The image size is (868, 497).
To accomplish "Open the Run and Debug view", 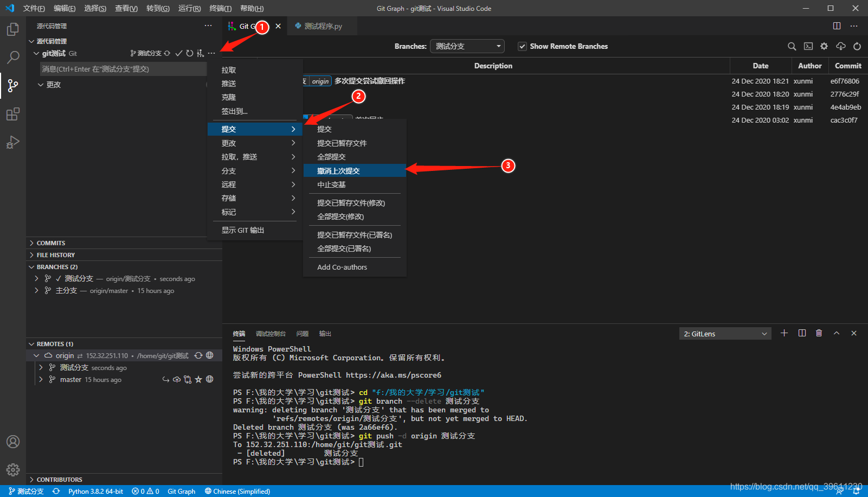I will pos(12,142).
